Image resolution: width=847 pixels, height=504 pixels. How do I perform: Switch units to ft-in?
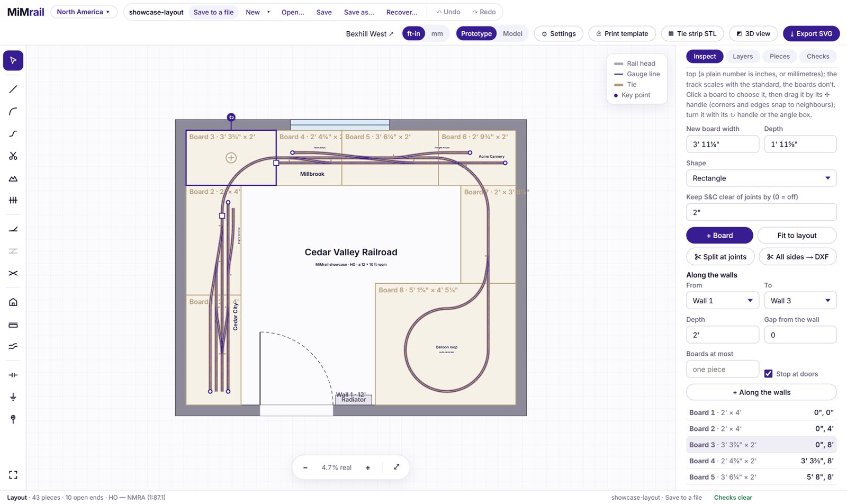coord(413,33)
